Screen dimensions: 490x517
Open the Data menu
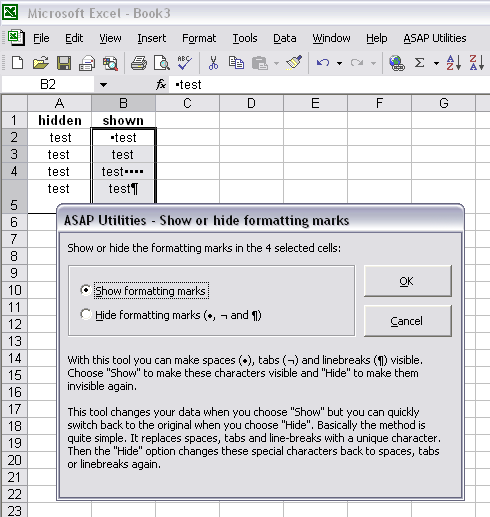click(x=285, y=38)
